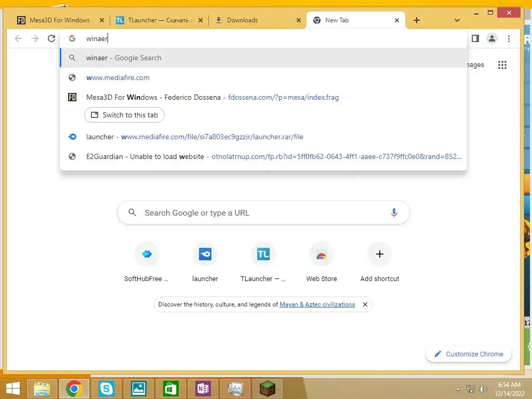Open the Photos app from the taskbar

tap(138, 389)
